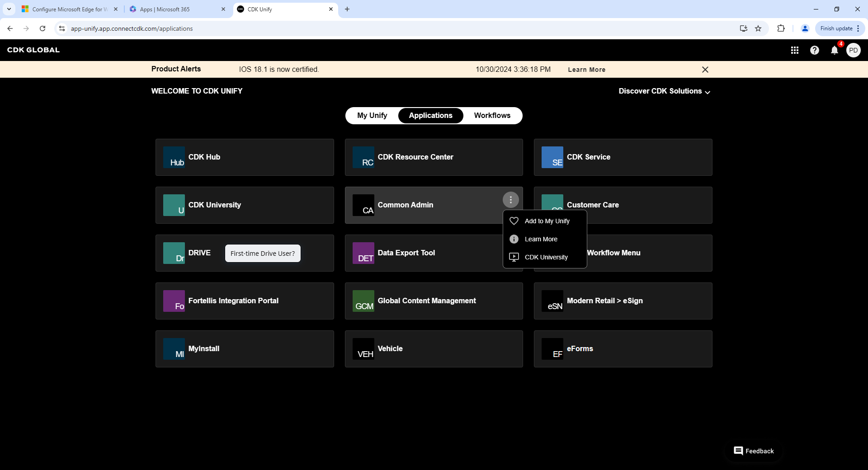Go back to previous page
Image resolution: width=868 pixels, height=470 pixels.
[x=10, y=28]
